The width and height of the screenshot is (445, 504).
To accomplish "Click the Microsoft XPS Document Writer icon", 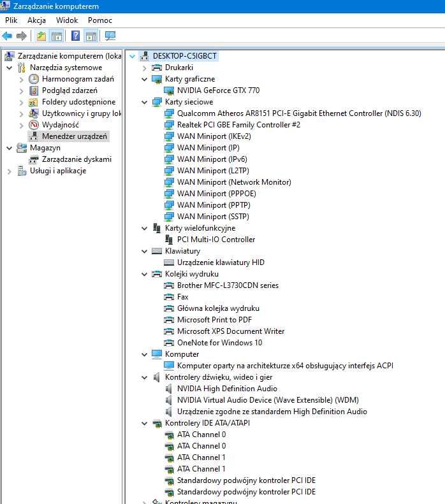I will 169,331.
